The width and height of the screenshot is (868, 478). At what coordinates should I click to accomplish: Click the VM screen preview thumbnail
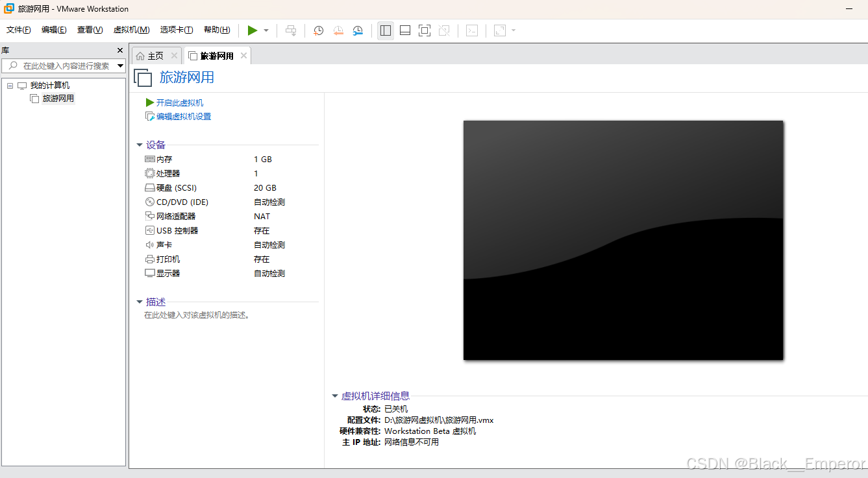click(623, 240)
